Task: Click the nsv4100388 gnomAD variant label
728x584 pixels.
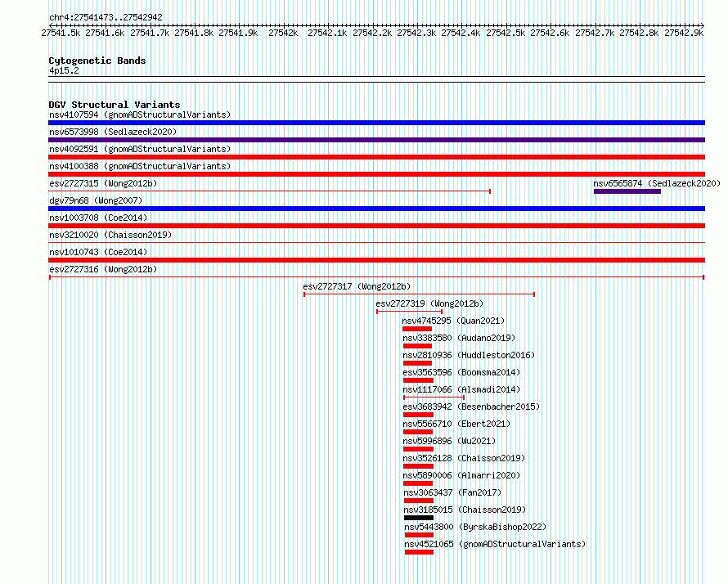Action: pyautogui.click(x=140, y=166)
